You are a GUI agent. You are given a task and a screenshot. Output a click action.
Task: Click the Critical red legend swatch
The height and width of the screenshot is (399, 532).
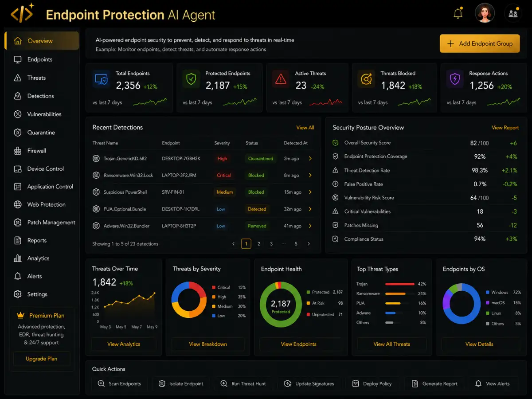pos(214,287)
